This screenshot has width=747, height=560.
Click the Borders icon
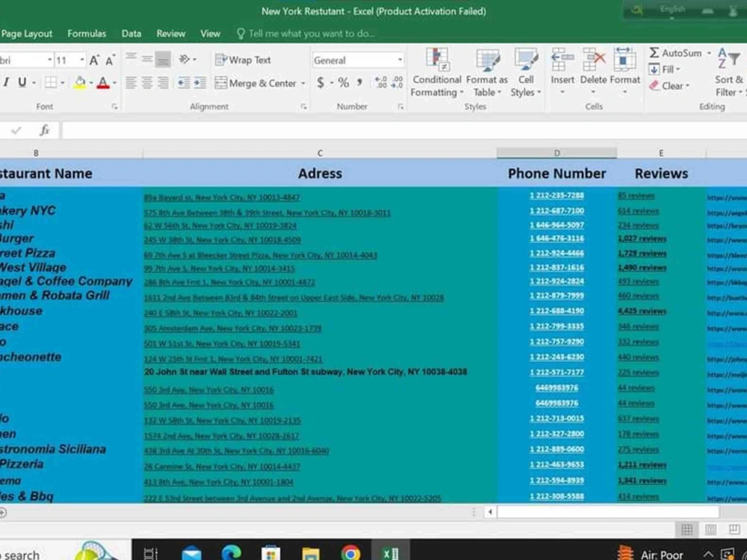[51, 82]
